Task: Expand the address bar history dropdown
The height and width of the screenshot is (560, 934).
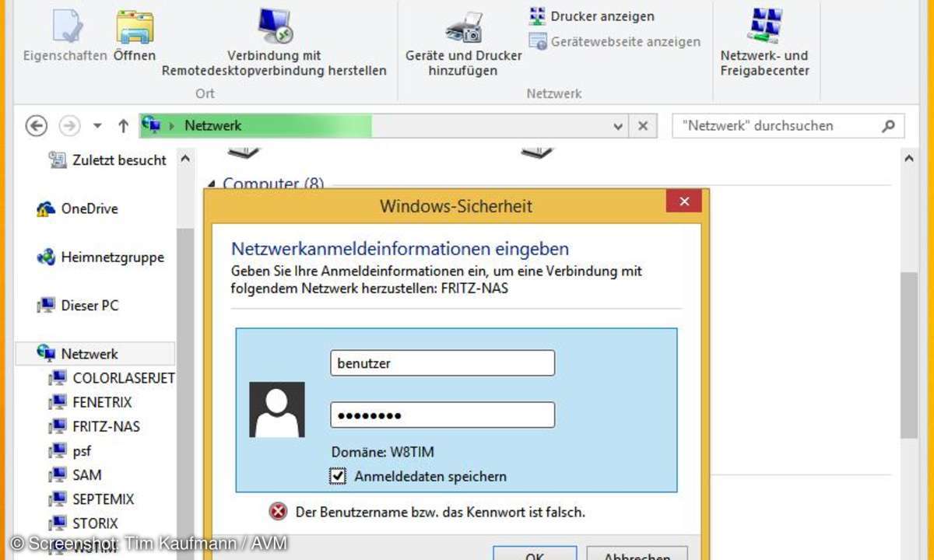Action: (618, 126)
